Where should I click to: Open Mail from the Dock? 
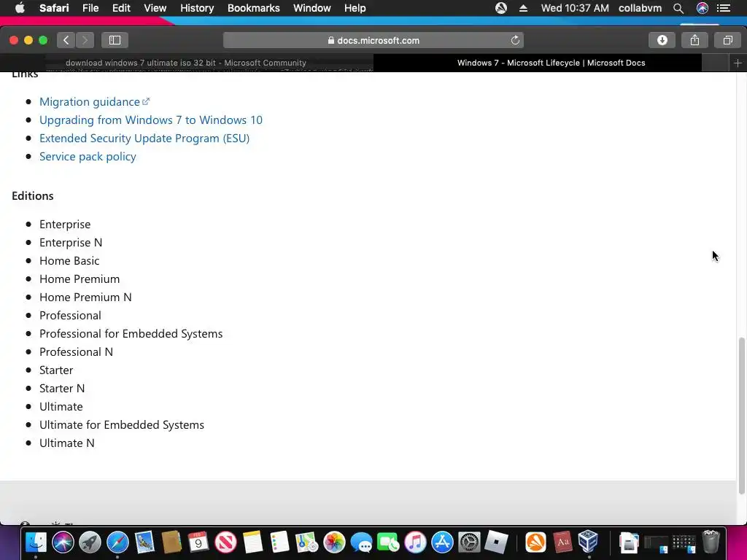pos(144,542)
